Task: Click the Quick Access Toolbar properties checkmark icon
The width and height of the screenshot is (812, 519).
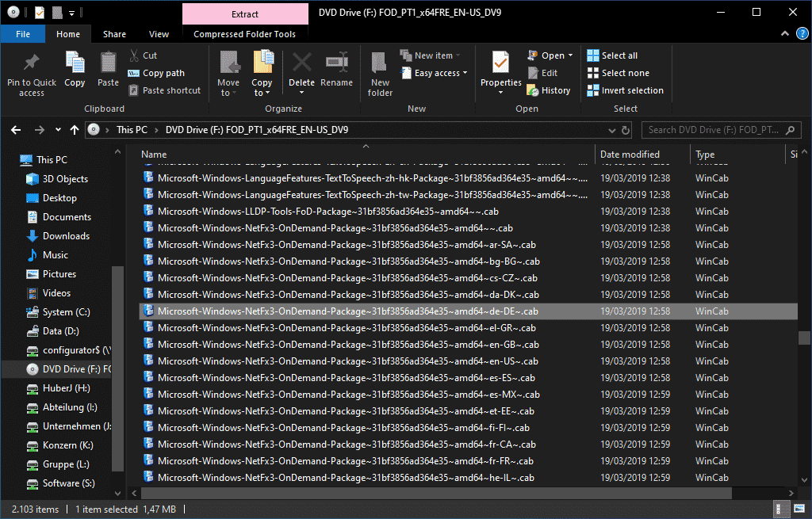Action: pyautogui.click(x=40, y=13)
